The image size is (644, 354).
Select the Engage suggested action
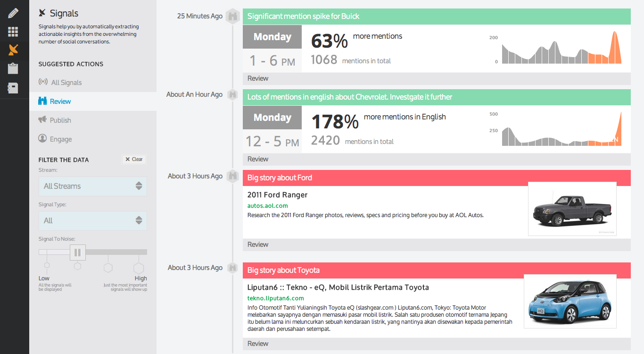[61, 139]
